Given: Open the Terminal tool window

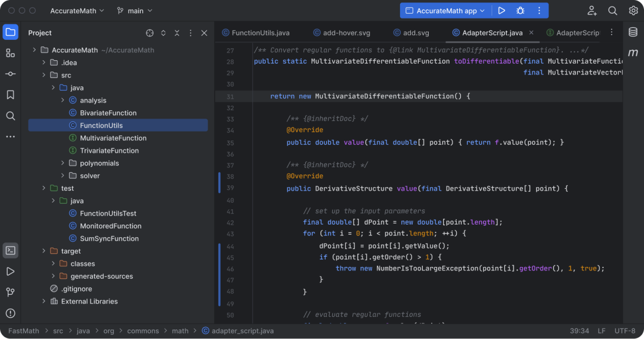Looking at the screenshot, I should [10, 250].
